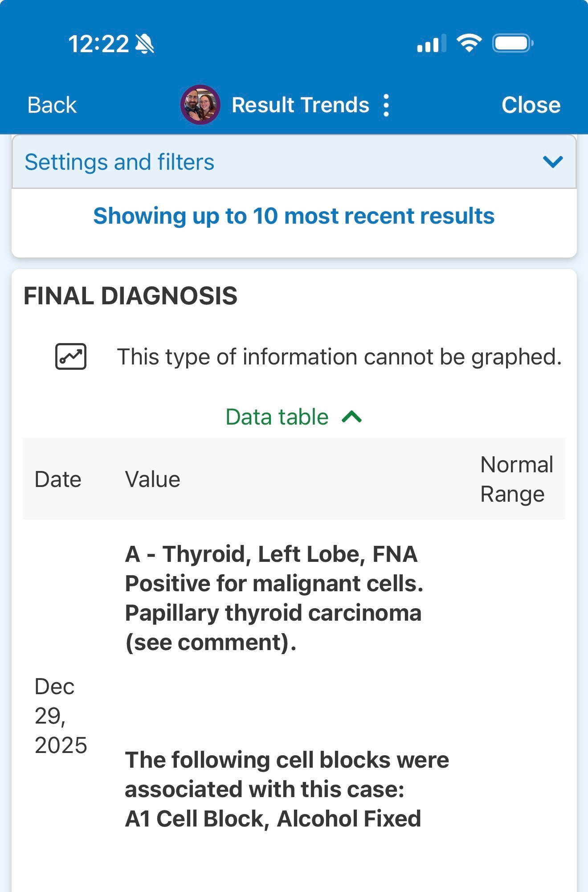588x892 pixels.
Task: Tap the Value column header
Action: pos(152,479)
